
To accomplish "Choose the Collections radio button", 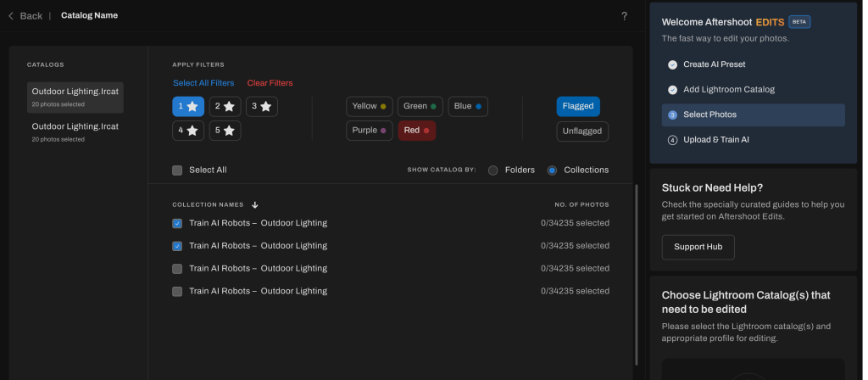I will [x=552, y=170].
